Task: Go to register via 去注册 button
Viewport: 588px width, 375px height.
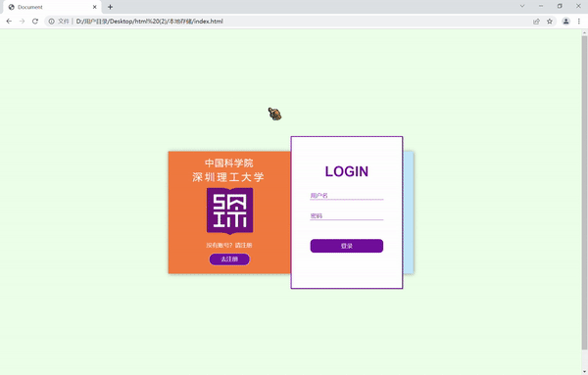Action: [x=229, y=258]
